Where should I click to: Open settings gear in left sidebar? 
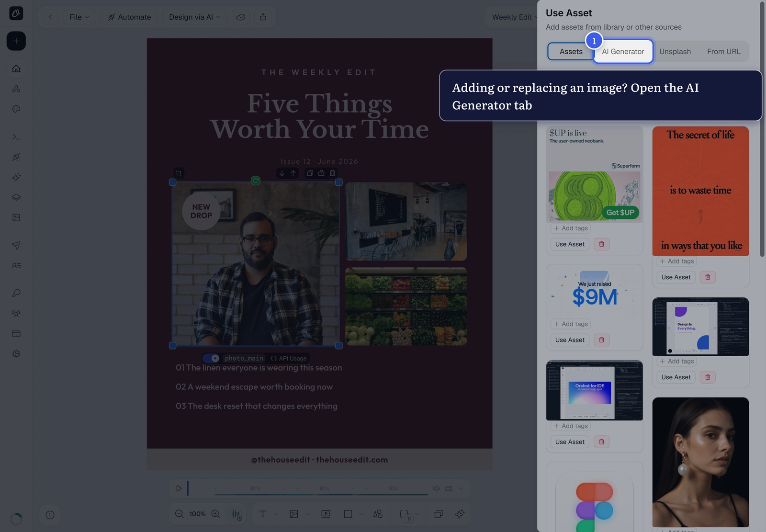pyautogui.click(x=16, y=354)
